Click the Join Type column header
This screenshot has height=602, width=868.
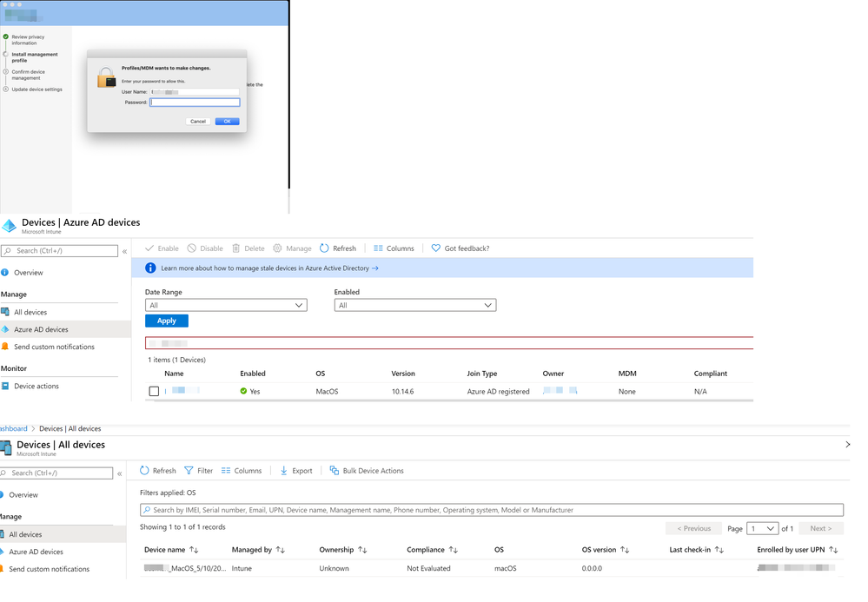point(481,374)
